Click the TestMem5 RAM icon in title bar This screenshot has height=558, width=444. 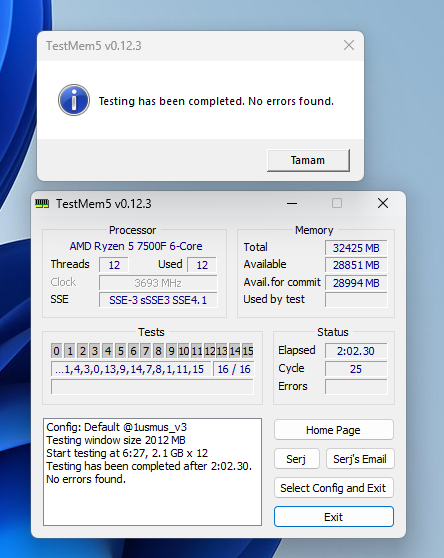tap(42, 204)
